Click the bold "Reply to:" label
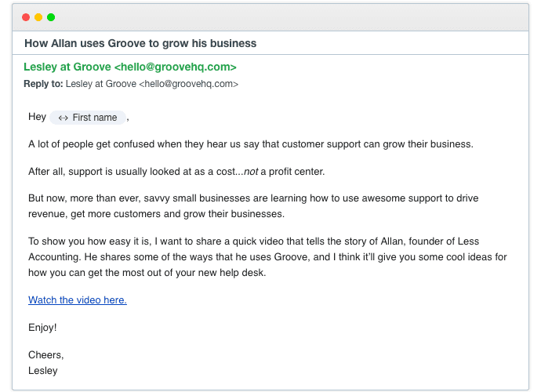The height and width of the screenshot is (392, 541). pos(43,83)
